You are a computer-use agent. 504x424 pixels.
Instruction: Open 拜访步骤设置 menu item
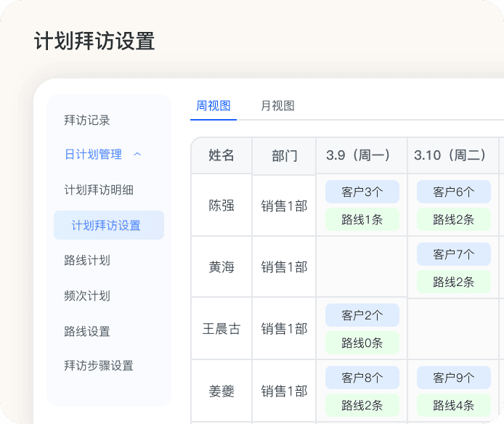pyautogui.click(x=99, y=366)
